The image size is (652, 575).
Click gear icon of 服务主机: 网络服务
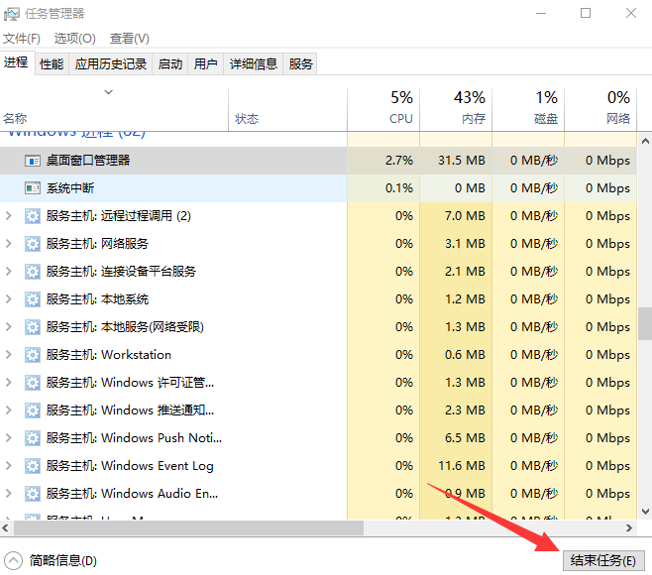(32, 244)
